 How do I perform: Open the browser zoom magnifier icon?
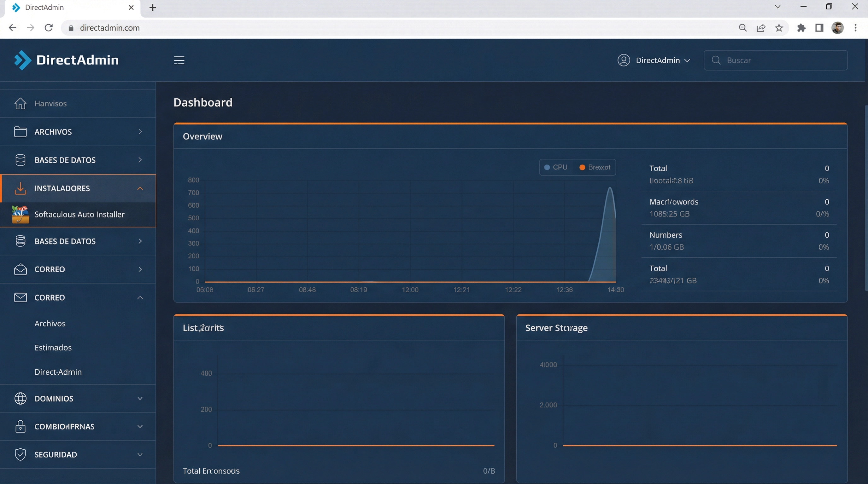[x=743, y=28]
